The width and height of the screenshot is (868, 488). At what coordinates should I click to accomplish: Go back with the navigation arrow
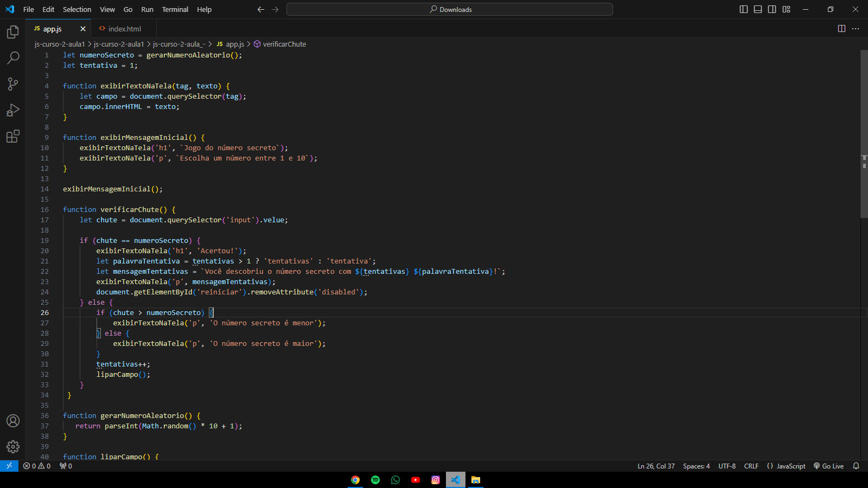click(261, 9)
